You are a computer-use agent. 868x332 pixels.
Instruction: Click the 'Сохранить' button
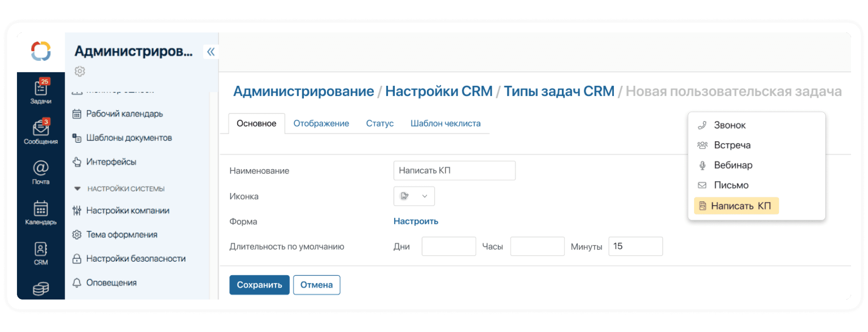[259, 285]
